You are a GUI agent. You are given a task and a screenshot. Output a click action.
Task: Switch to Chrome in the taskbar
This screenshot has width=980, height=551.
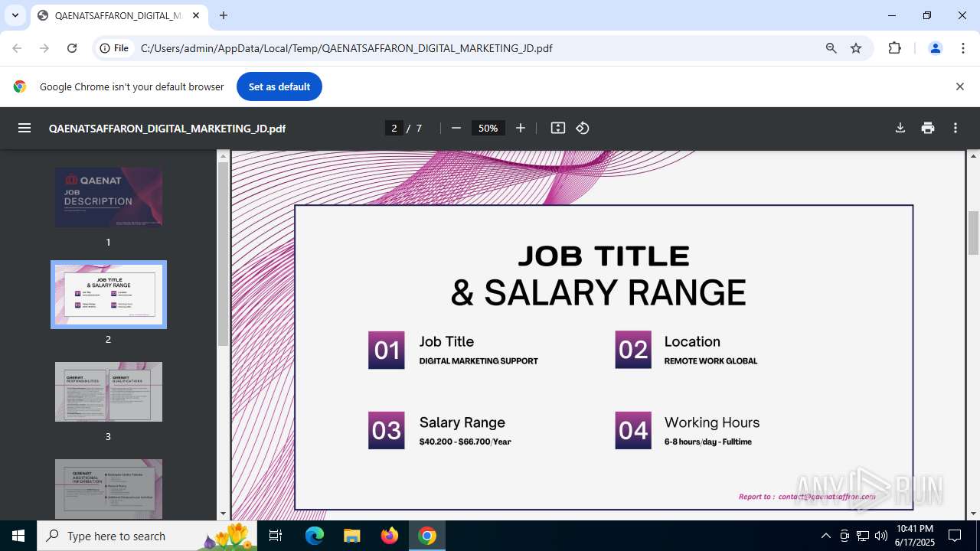coord(427,536)
